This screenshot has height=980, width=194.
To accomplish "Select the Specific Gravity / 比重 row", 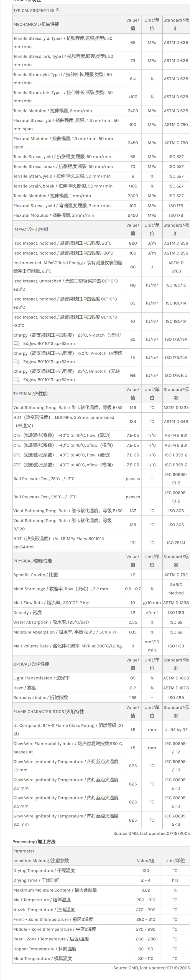I will (x=101, y=575).
